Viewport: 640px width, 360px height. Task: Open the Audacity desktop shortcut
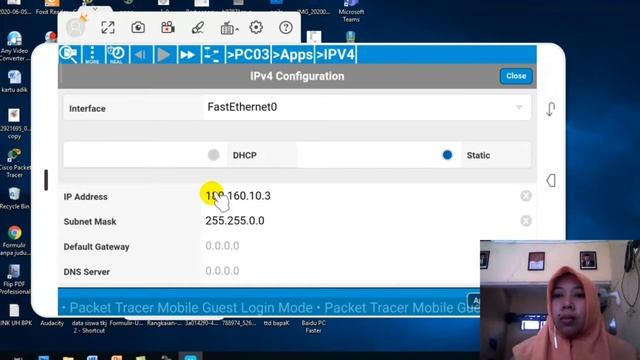[52, 322]
